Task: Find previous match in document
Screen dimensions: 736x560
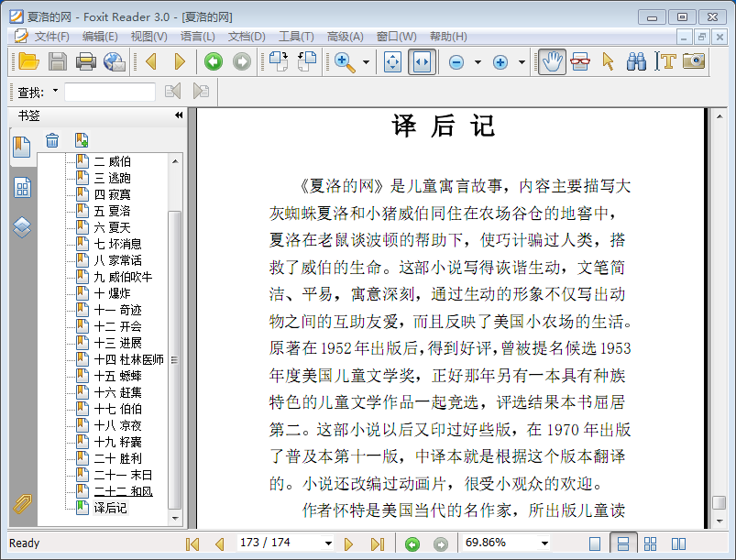Action: click(172, 91)
